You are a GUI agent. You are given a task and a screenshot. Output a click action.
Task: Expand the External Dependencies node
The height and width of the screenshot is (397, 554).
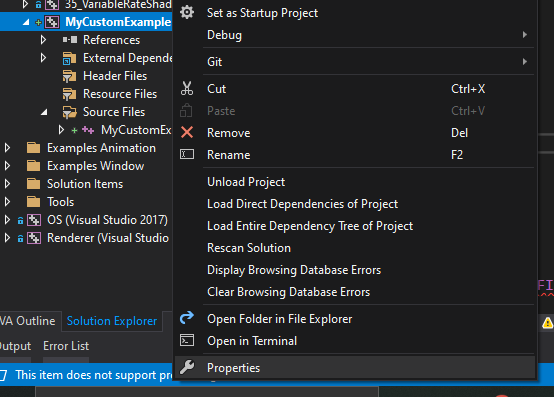pos(43,58)
